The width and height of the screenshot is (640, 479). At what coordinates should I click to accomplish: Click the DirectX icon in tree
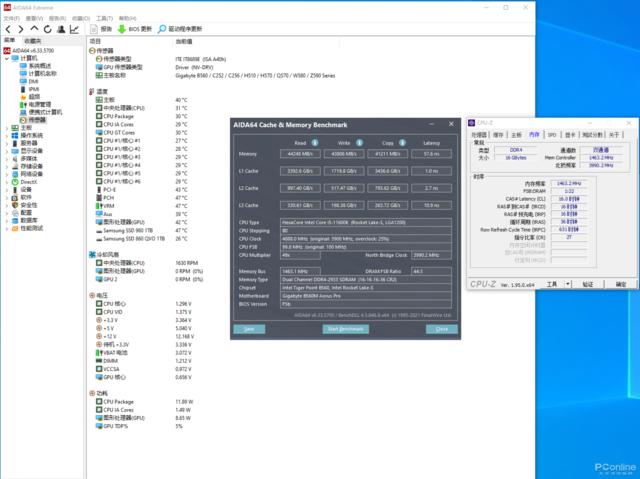pos(15,182)
